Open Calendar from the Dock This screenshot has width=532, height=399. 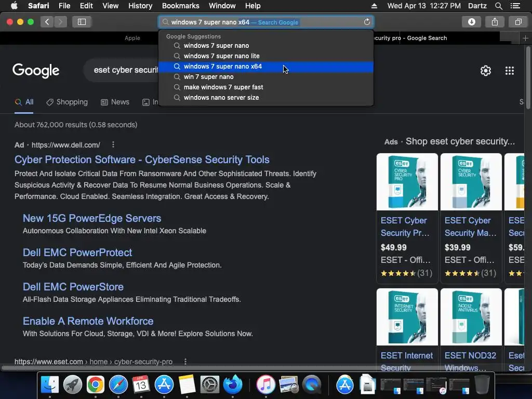[141, 385]
